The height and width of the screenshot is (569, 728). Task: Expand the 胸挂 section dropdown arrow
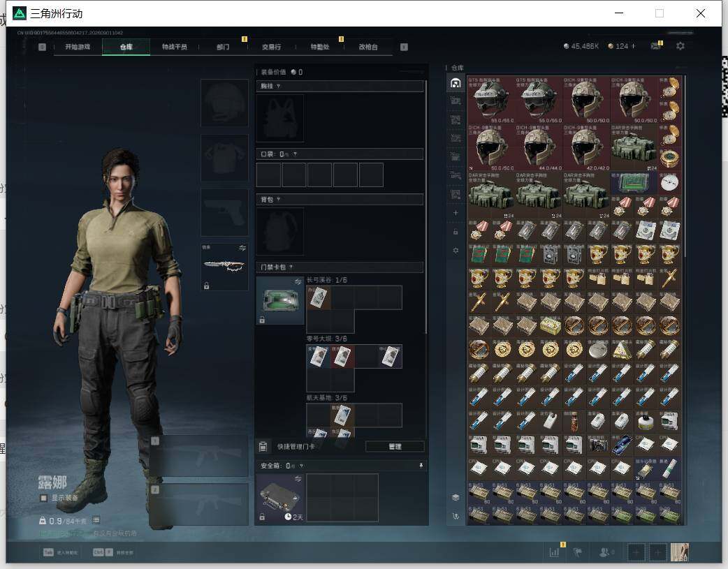tap(278, 87)
